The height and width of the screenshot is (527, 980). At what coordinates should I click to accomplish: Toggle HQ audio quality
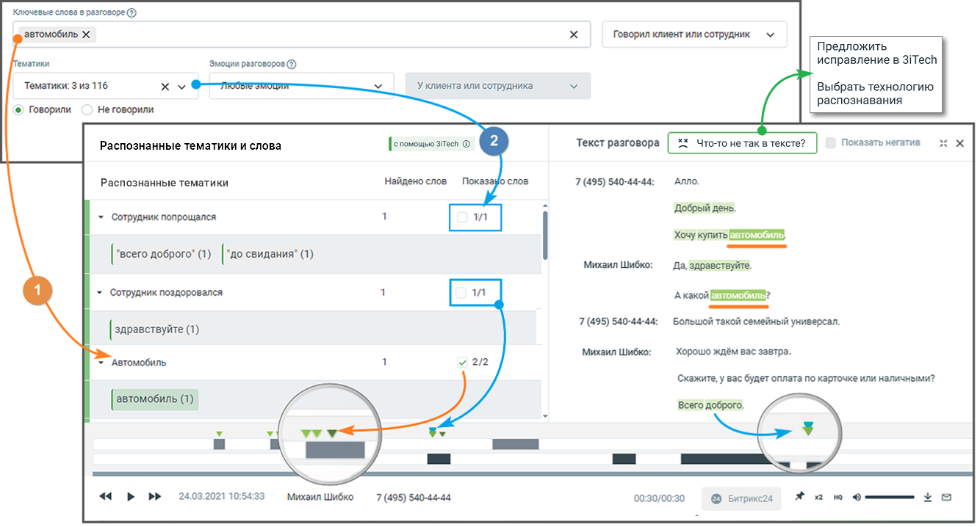pos(837,498)
